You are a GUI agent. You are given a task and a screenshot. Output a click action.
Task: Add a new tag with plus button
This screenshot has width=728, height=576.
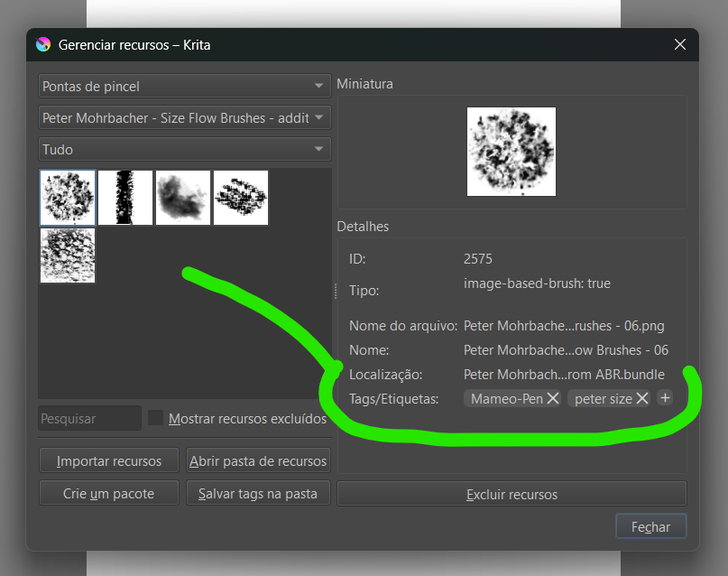[665, 398]
